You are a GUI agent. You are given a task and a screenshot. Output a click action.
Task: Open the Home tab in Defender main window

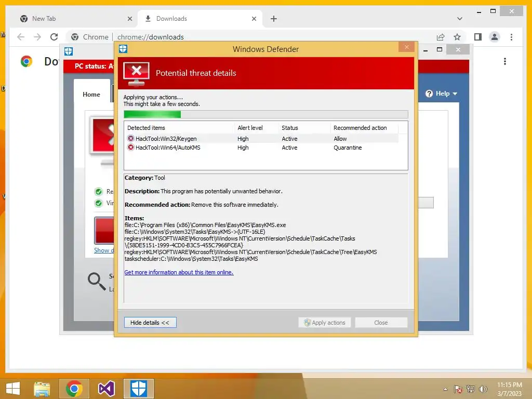click(x=91, y=95)
